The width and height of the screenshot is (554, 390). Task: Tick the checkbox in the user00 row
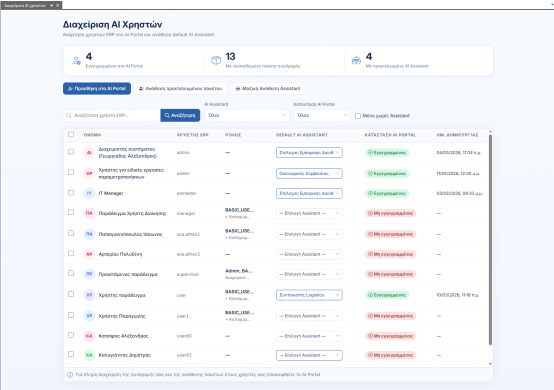coord(71,335)
